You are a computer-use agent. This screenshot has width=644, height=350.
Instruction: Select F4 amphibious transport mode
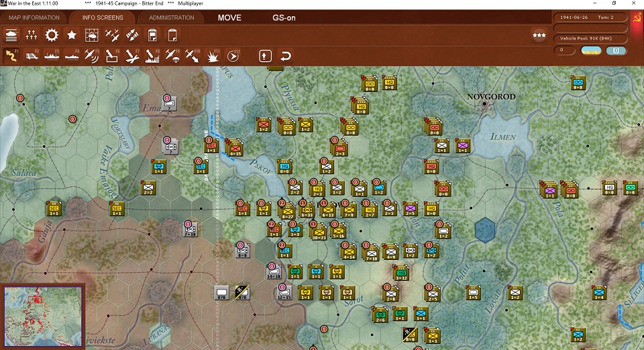(x=72, y=56)
